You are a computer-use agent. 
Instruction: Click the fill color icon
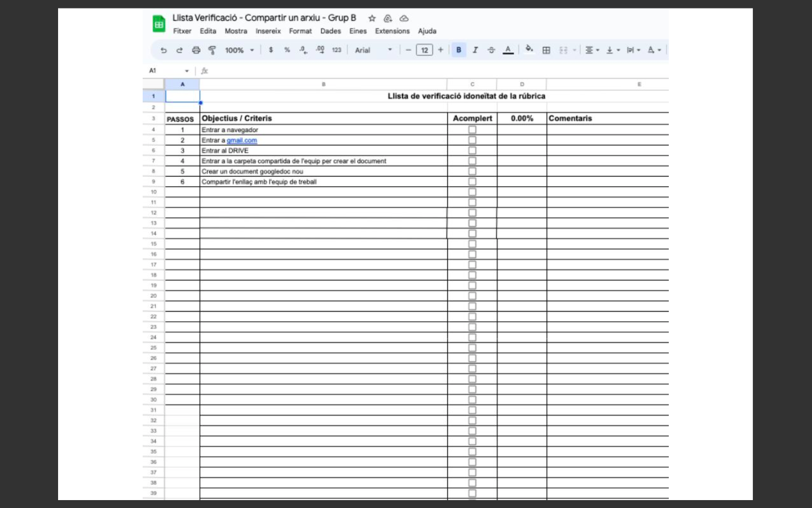pyautogui.click(x=527, y=50)
